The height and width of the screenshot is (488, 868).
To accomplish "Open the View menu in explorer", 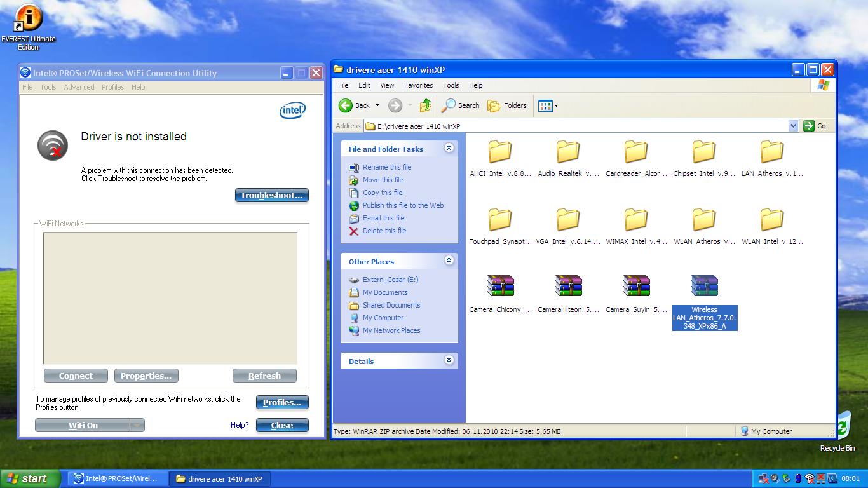I will pyautogui.click(x=387, y=85).
